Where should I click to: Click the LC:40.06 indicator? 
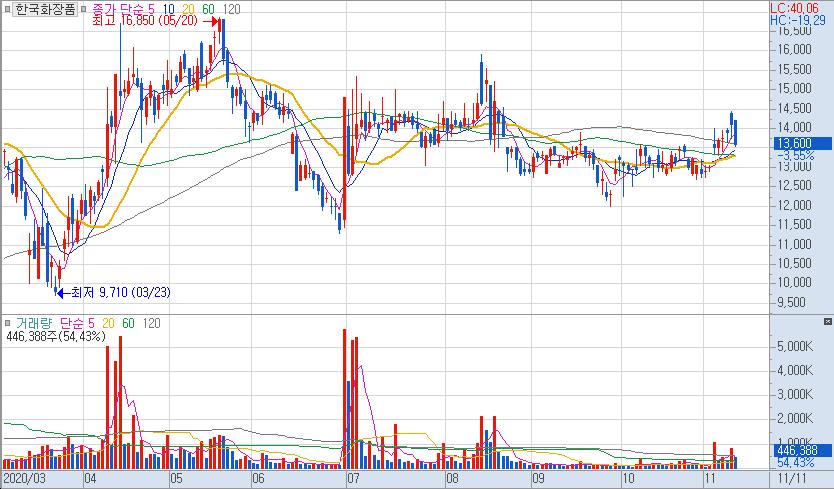pyautogui.click(x=794, y=7)
